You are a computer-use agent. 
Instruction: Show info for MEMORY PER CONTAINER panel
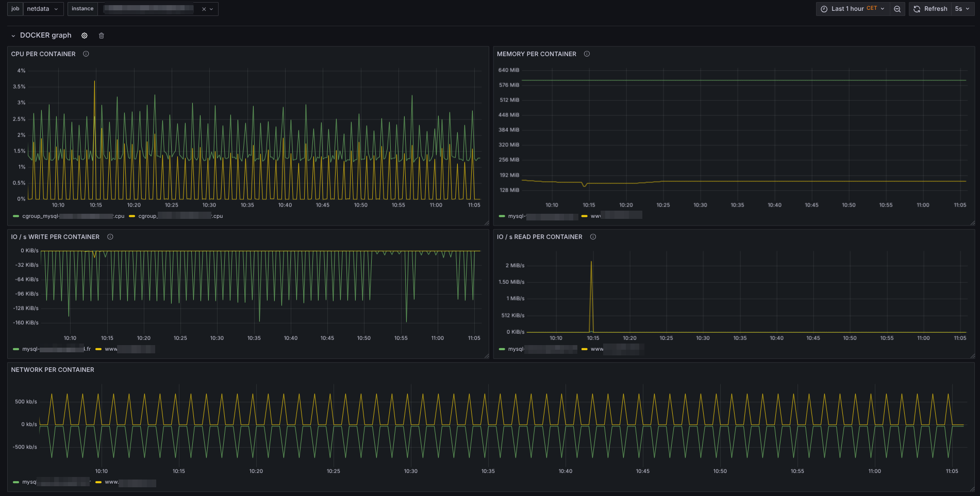click(x=587, y=54)
